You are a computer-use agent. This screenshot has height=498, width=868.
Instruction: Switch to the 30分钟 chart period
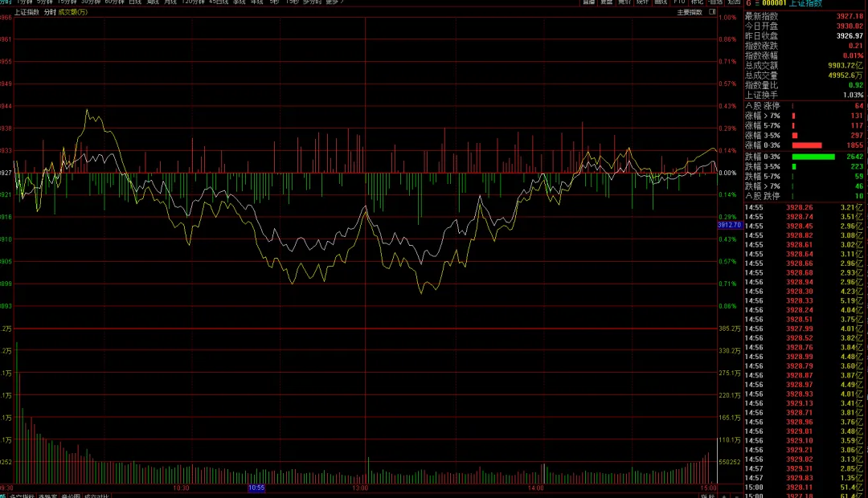tap(91, 2)
